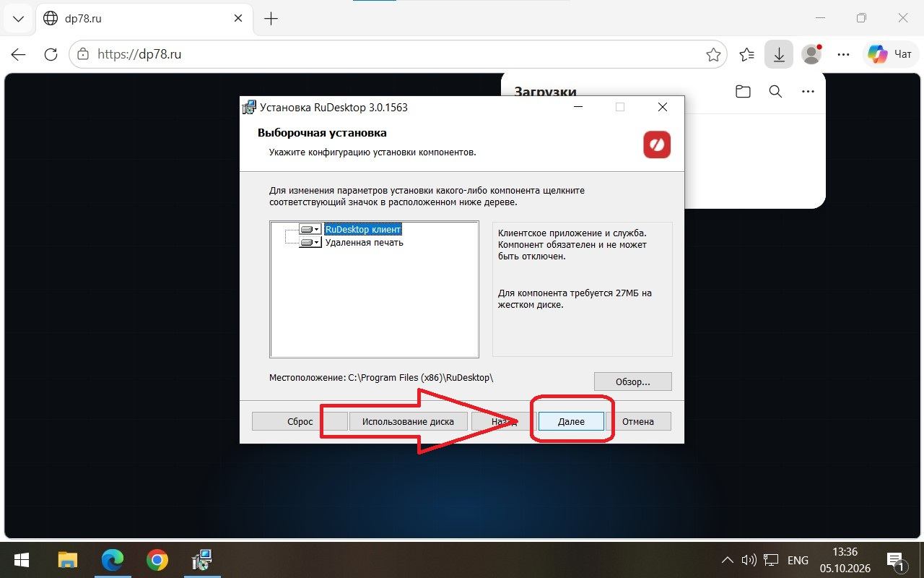The image size is (924, 578).
Task: Click the Отмена button
Action: (x=638, y=421)
